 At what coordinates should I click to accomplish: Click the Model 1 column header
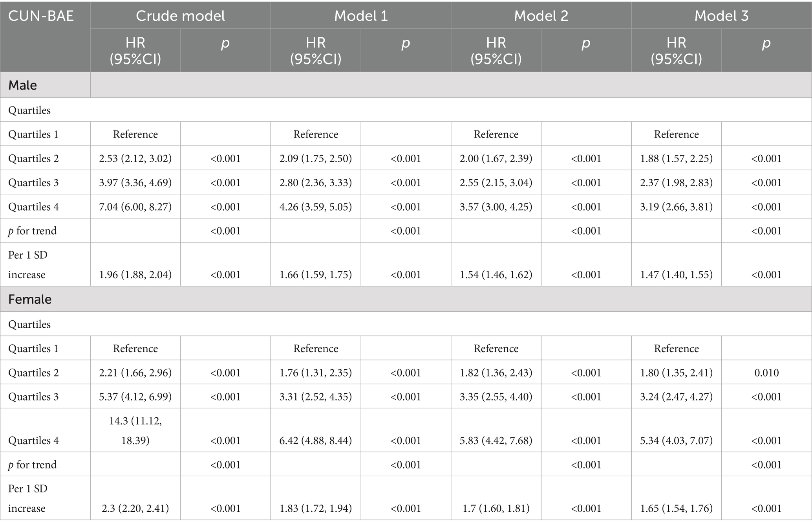point(360,16)
